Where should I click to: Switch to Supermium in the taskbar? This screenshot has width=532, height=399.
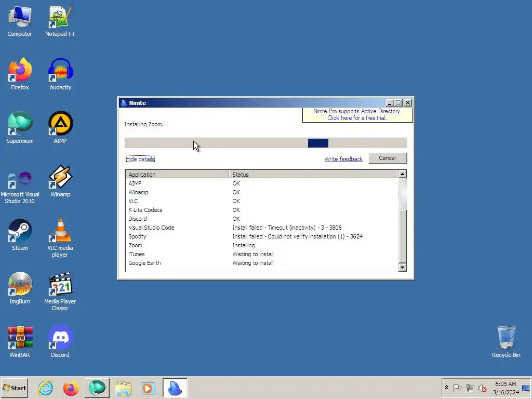point(97,388)
